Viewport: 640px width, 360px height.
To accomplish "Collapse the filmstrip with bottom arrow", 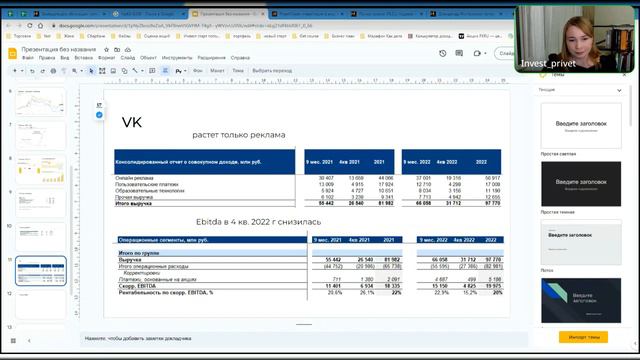I will coord(29,340).
